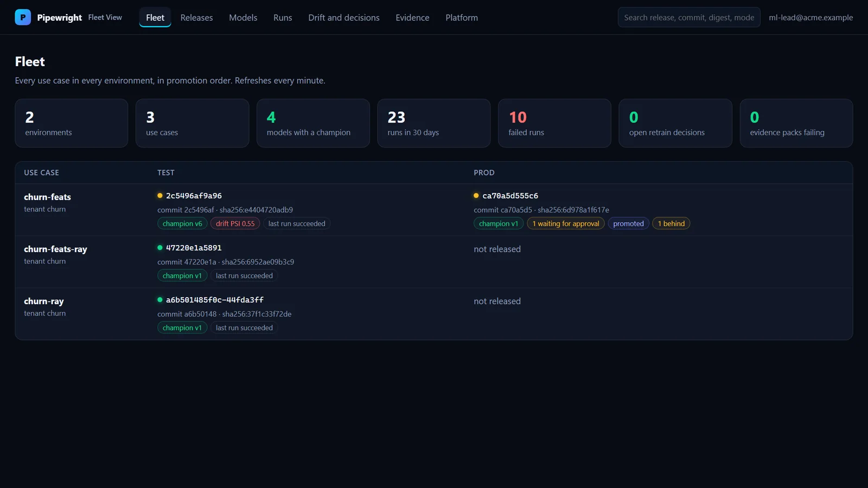Go to the Models tab
Viewport: 868px width, 488px height.
click(x=243, y=17)
